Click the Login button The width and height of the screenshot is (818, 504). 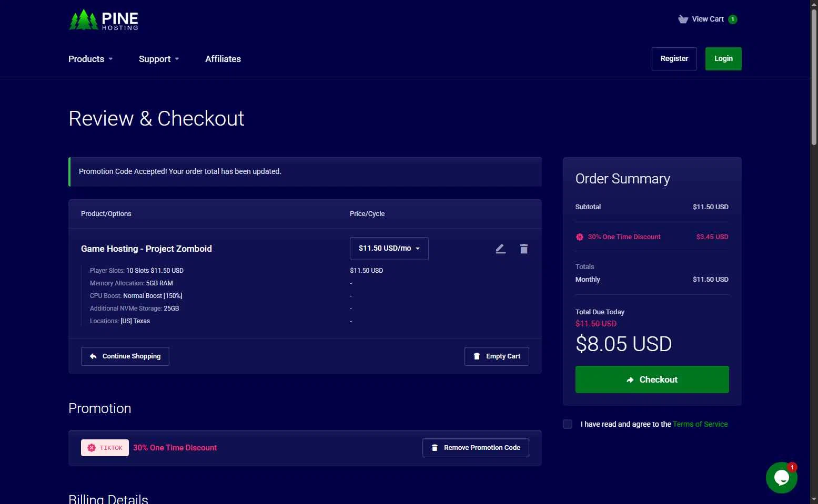(x=723, y=59)
